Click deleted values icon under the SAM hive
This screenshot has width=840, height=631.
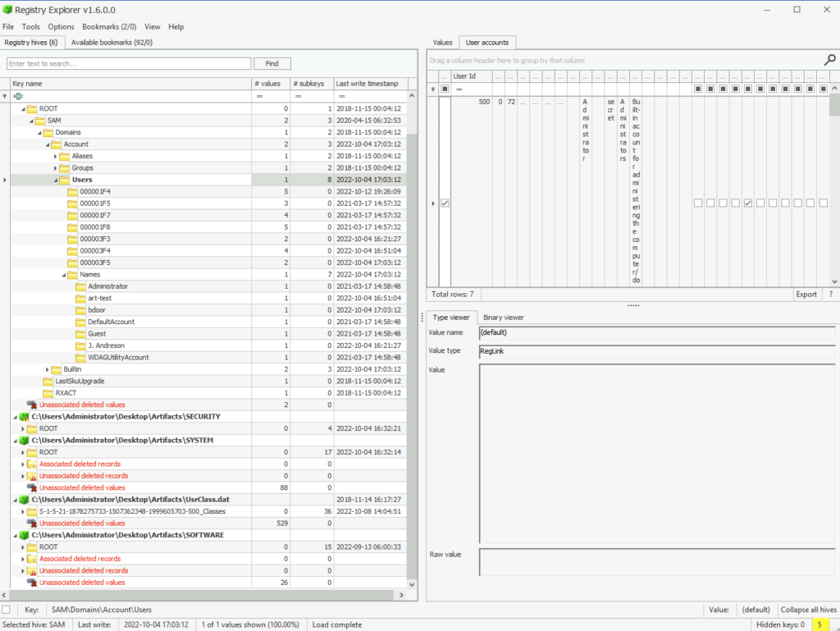32,405
